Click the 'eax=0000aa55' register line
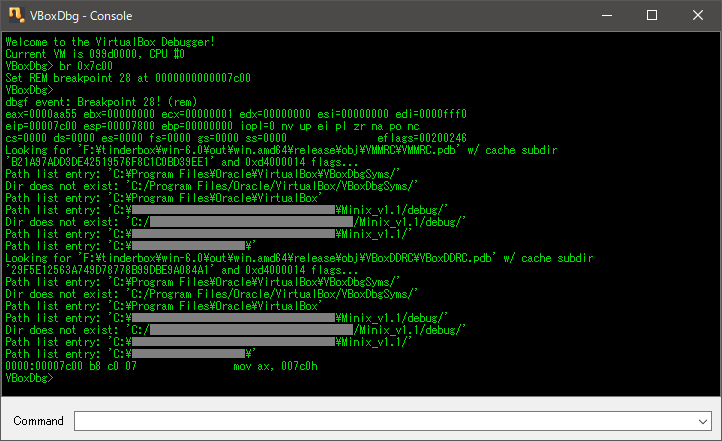 point(236,114)
